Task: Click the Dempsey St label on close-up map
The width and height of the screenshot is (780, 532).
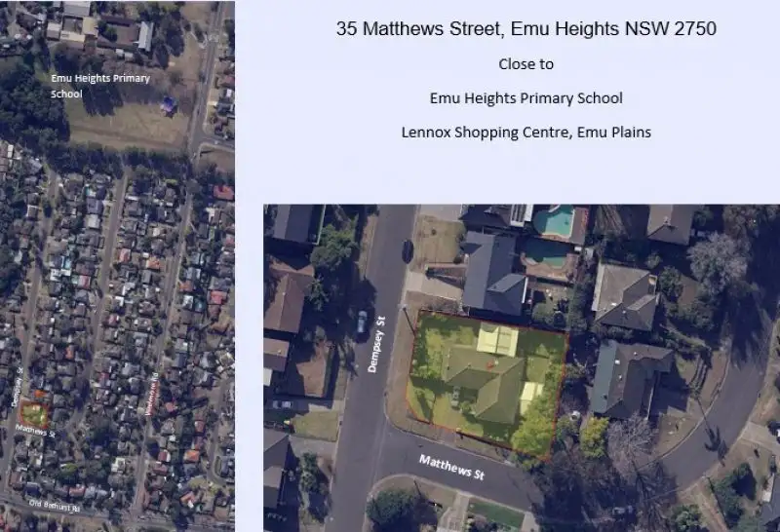Action: pos(376,344)
